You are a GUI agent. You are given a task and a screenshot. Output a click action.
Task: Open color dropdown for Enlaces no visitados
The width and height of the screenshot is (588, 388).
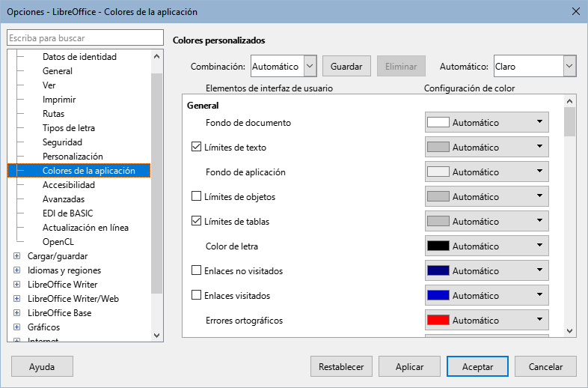(x=487, y=270)
